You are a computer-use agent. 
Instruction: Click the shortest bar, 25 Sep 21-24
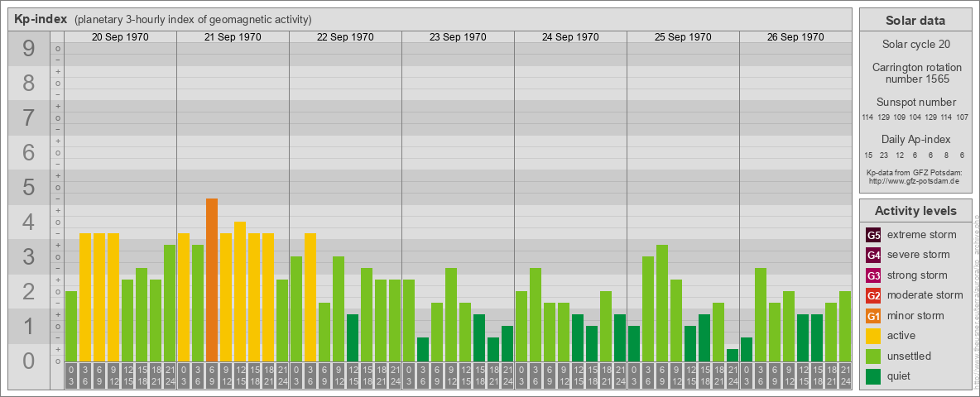[733, 355]
